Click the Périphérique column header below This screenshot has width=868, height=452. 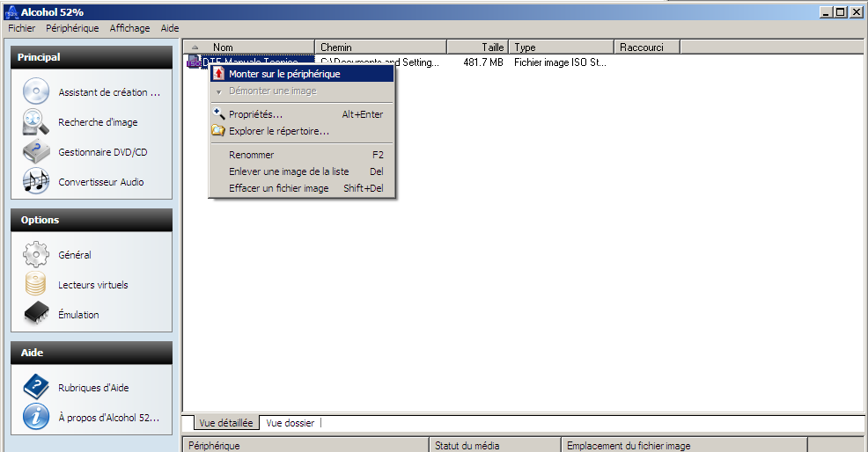click(305, 445)
